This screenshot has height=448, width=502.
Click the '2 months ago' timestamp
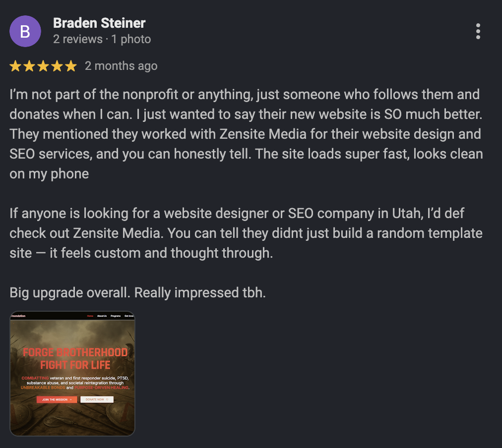(122, 65)
